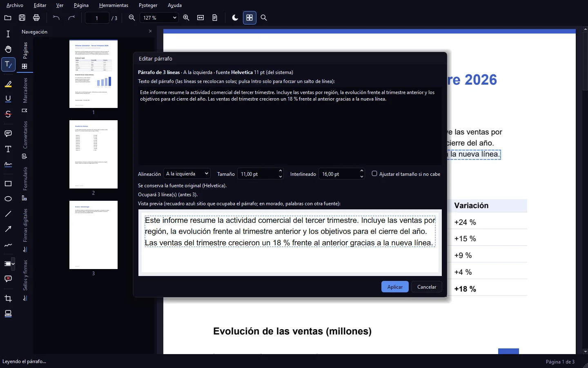Open the 127 % zoom level dropdown
The image size is (588, 368).
(x=159, y=18)
